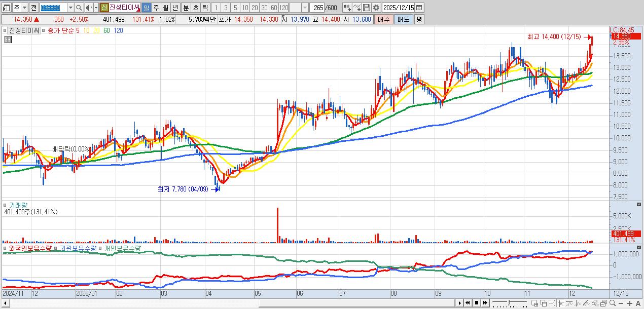644x309 pixels.
Task: Adjust the chart zoom slider at bottom
Action: [x=509, y=302]
